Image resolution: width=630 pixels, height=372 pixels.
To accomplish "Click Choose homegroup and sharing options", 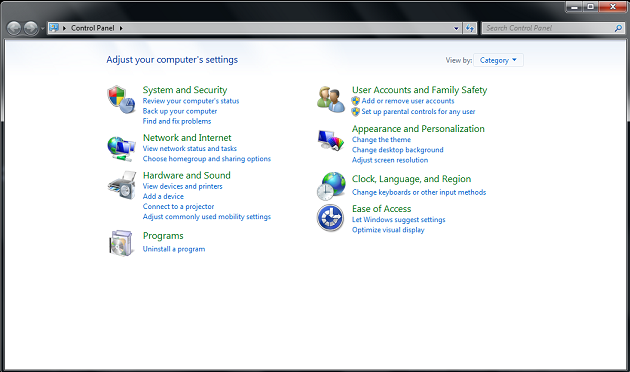I will tap(207, 159).
